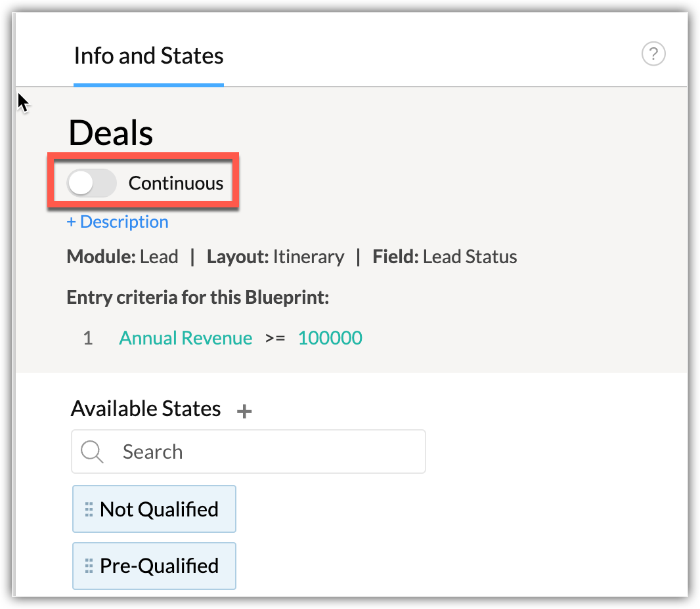The height and width of the screenshot is (609, 700).
Task: Select the Not Qualified state
Action: (159, 509)
